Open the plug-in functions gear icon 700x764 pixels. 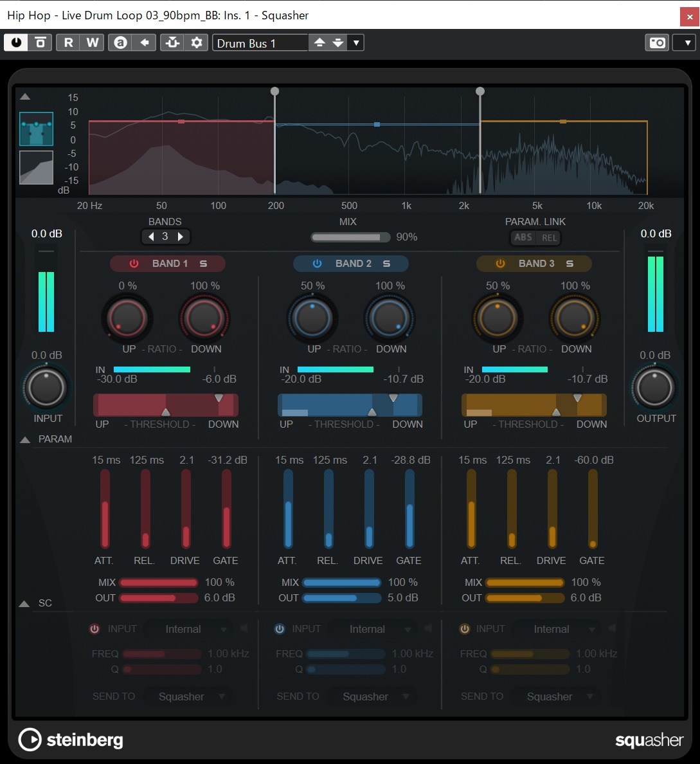pyautogui.click(x=197, y=42)
